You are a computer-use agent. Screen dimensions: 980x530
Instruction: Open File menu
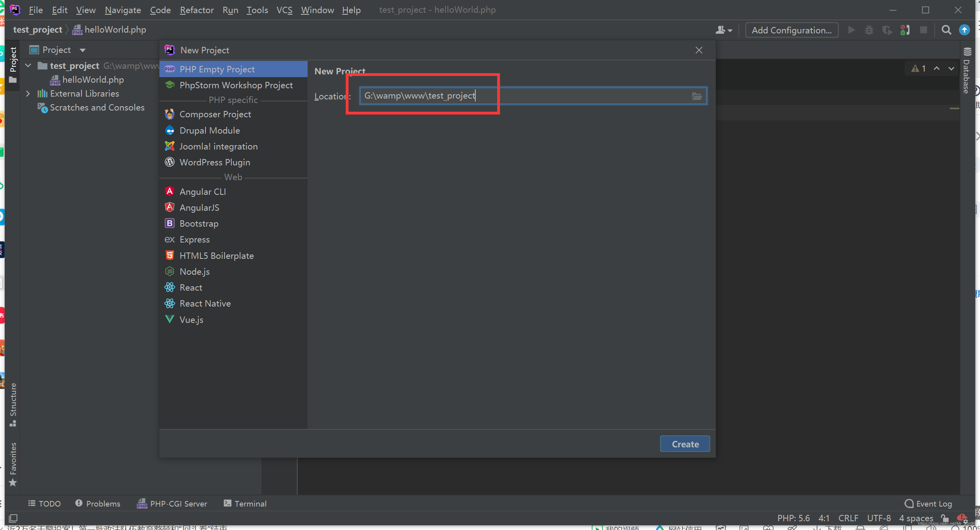36,10
